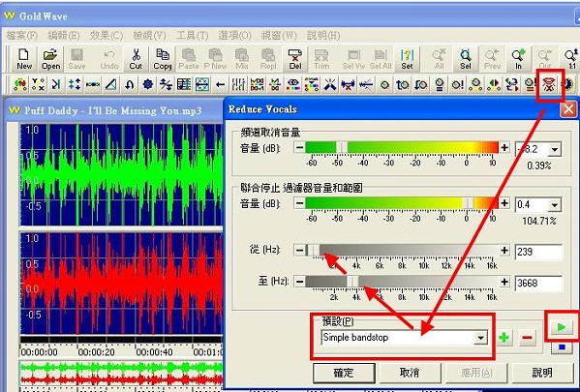Click the Del toolbar icon
The height and width of the screenshot is (392, 580).
(295, 59)
